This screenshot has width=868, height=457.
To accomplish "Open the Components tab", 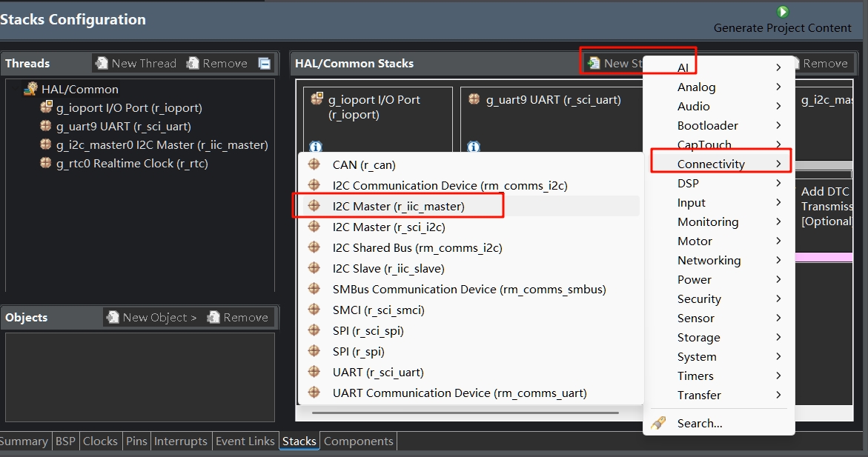I will (358, 441).
